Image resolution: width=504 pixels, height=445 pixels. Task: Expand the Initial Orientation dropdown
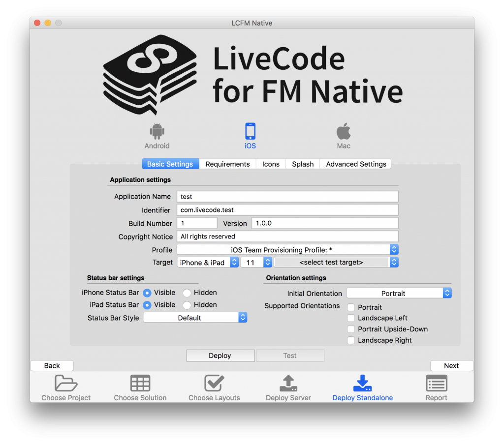tap(399, 293)
